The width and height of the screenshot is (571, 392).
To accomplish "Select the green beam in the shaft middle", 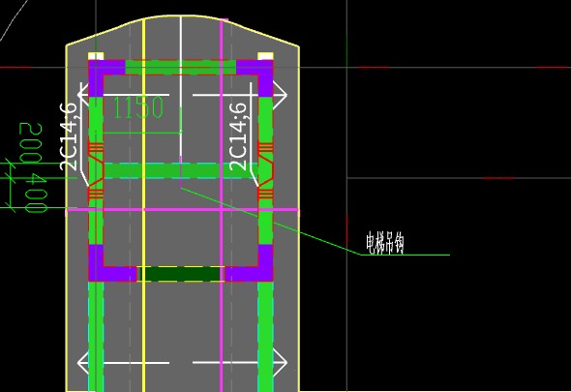I will click(181, 171).
